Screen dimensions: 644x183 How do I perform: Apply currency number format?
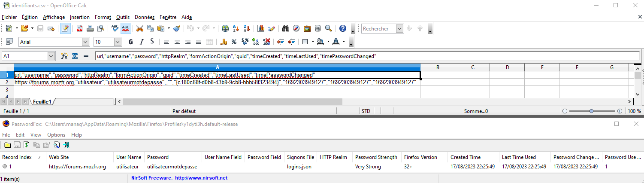click(223, 42)
